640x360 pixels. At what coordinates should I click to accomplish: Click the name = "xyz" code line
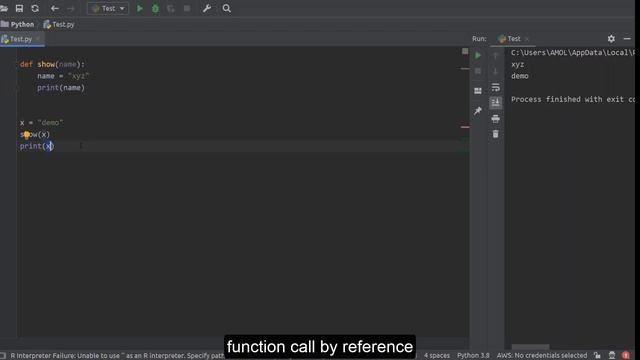click(x=63, y=76)
